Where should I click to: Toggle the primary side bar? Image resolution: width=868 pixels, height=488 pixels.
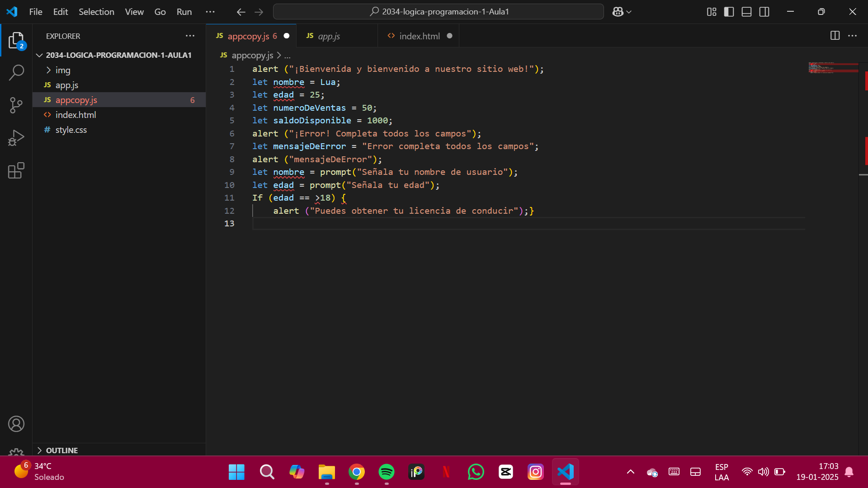pyautogui.click(x=729, y=12)
